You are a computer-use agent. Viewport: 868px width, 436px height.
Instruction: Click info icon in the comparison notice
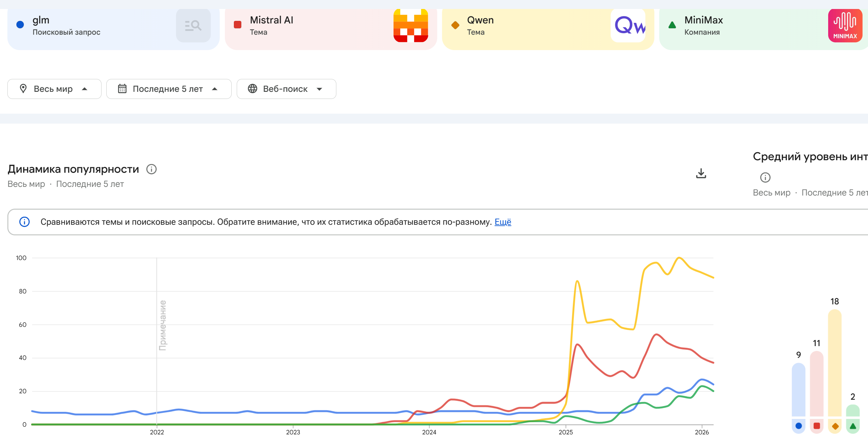[x=24, y=222]
